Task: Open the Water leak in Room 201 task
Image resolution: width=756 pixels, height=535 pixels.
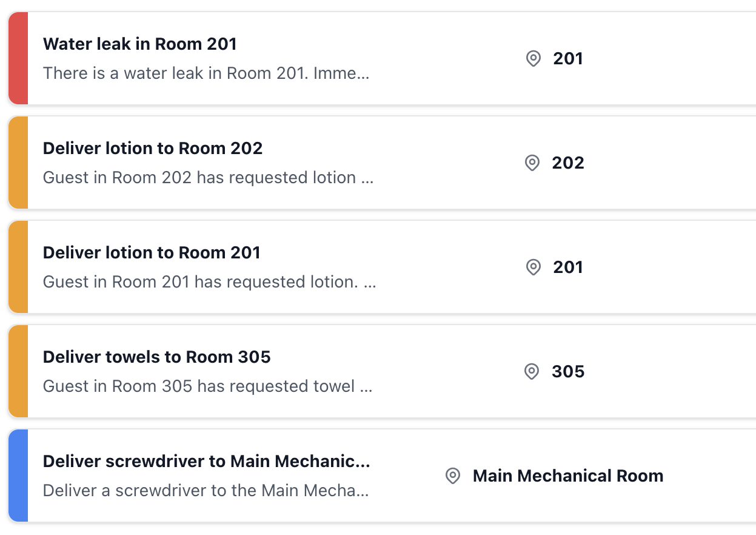Action: tap(140, 44)
